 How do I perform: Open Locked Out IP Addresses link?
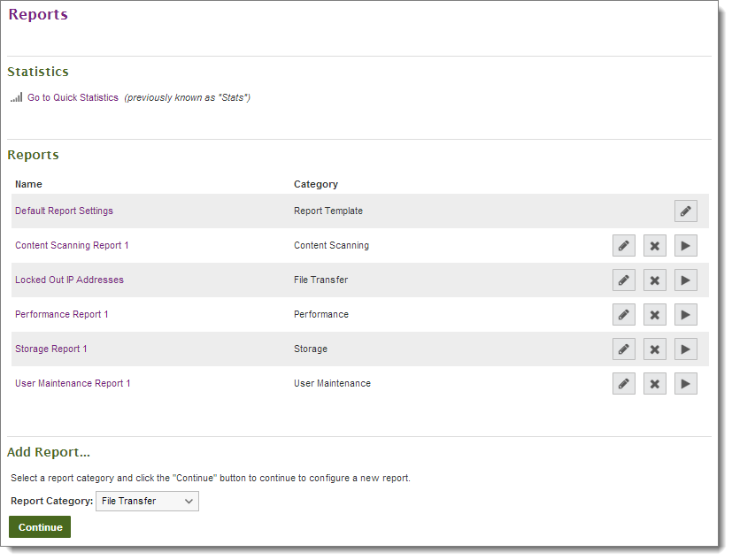[70, 280]
